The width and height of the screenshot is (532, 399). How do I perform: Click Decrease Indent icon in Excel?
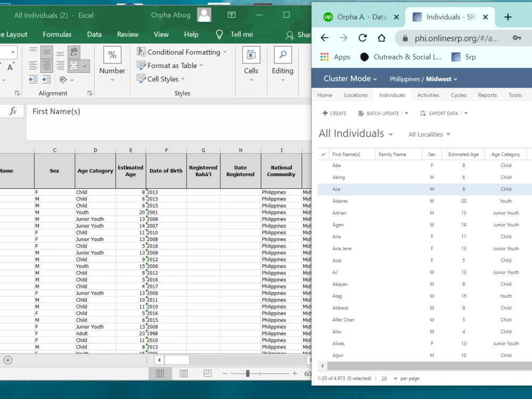tap(33, 80)
